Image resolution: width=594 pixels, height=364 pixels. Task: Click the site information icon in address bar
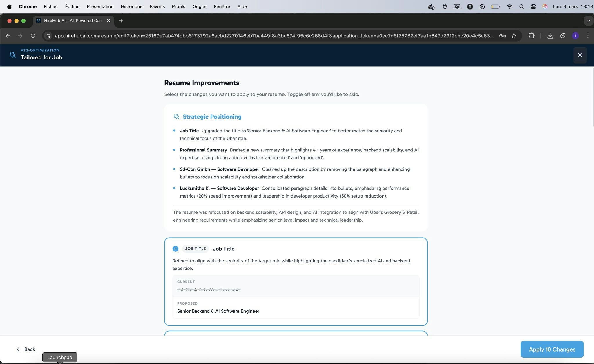(48, 36)
